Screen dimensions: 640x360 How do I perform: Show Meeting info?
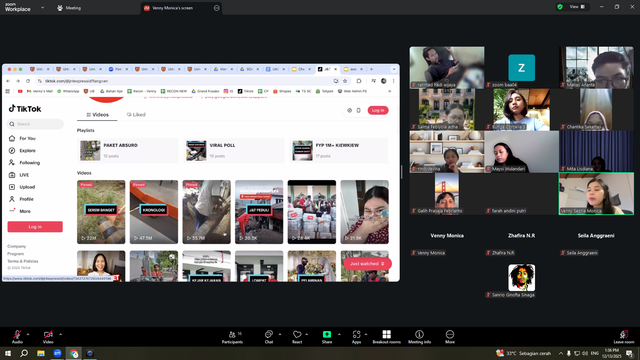click(419, 336)
